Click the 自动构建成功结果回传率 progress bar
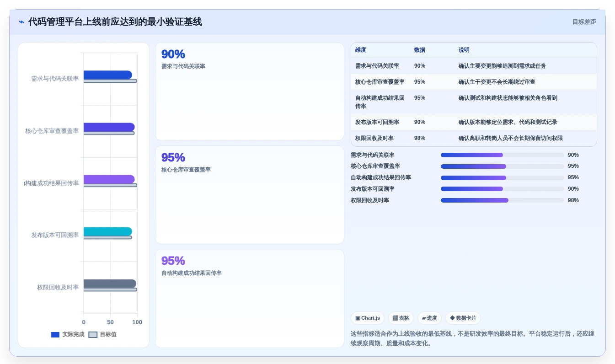 [503, 178]
